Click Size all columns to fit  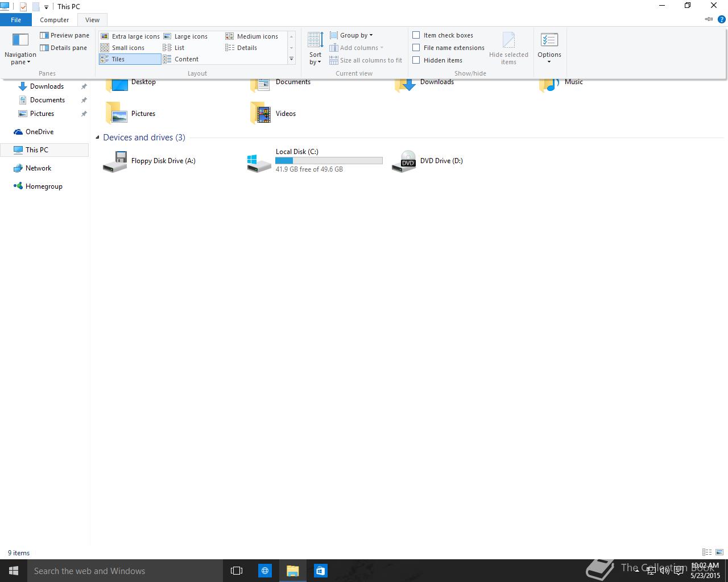(366, 60)
